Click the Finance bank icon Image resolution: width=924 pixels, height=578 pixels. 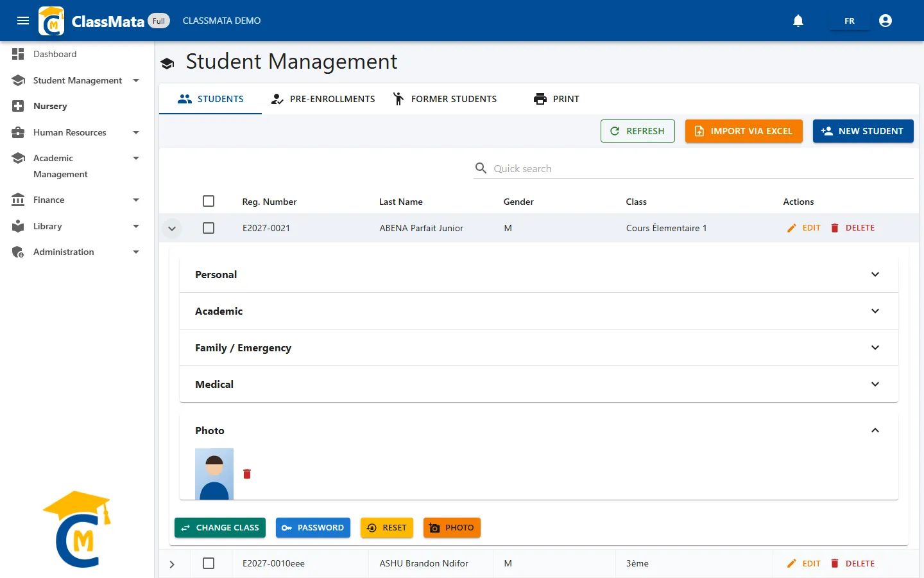[x=18, y=200]
